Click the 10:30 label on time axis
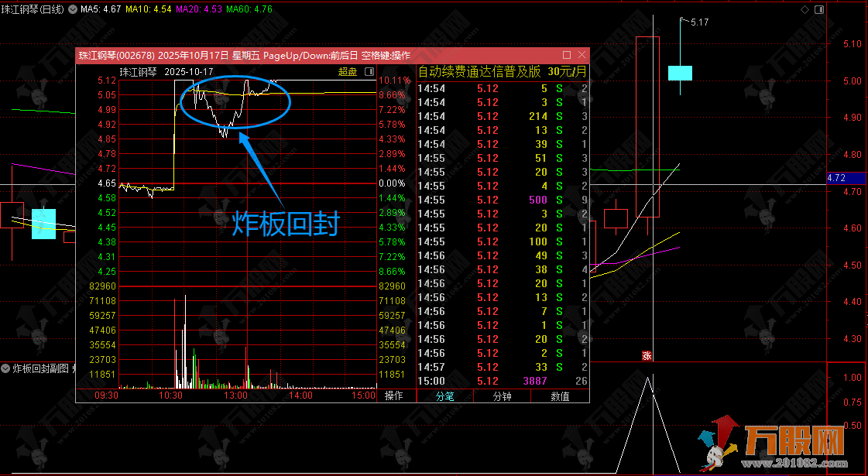 pyautogui.click(x=172, y=396)
